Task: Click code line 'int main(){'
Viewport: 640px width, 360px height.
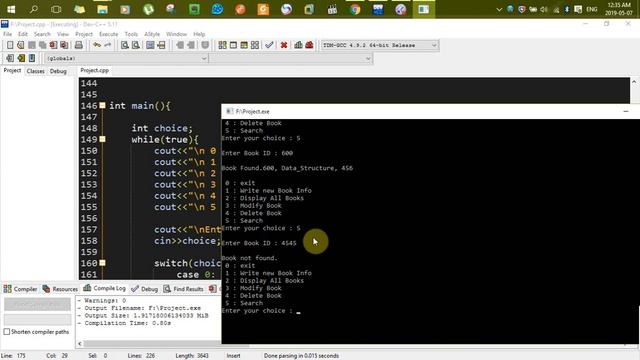Action: tap(140, 106)
